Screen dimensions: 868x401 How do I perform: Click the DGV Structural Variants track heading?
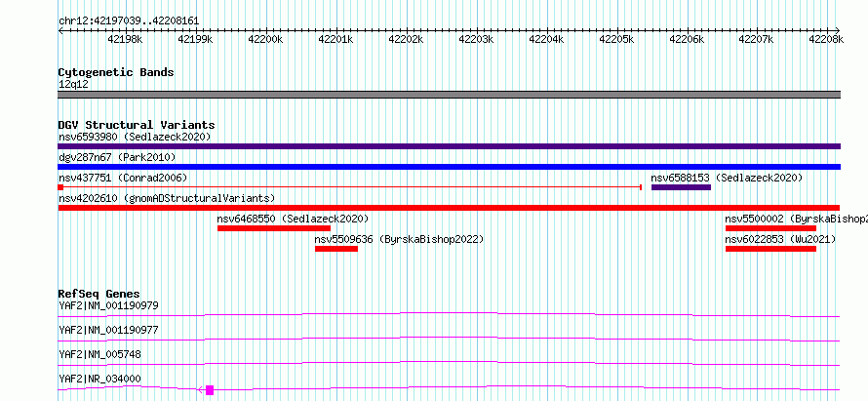[x=137, y=125]
